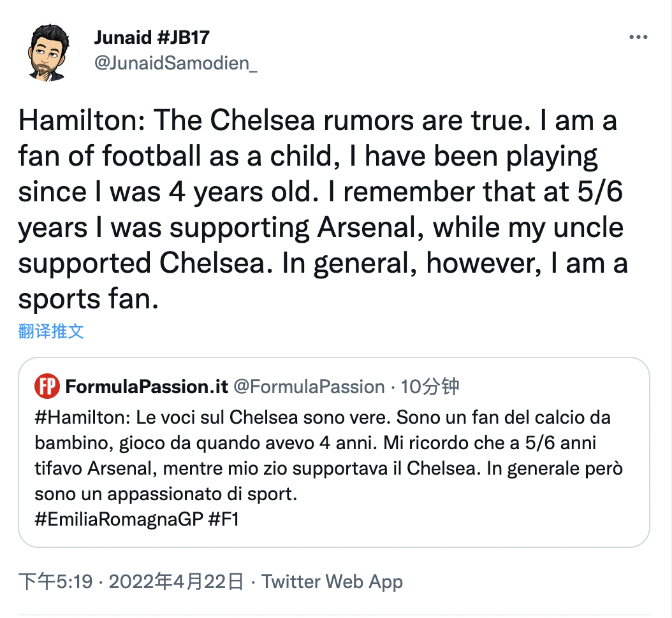Click the 翻译推文 translate tweet link
Viewport: 672px width, 618px height.
[x=51, y=331]
